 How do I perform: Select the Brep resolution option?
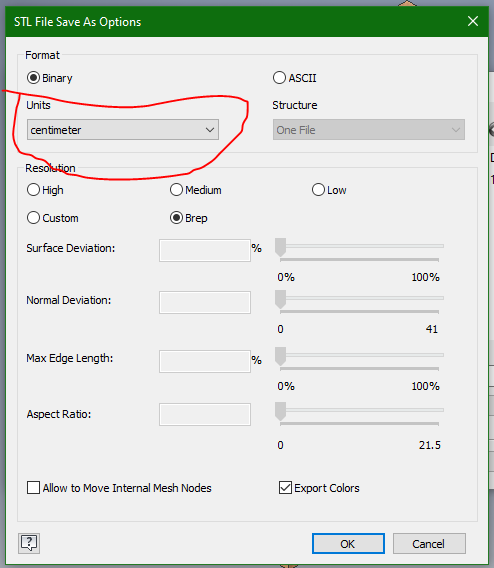pos(176,218)
